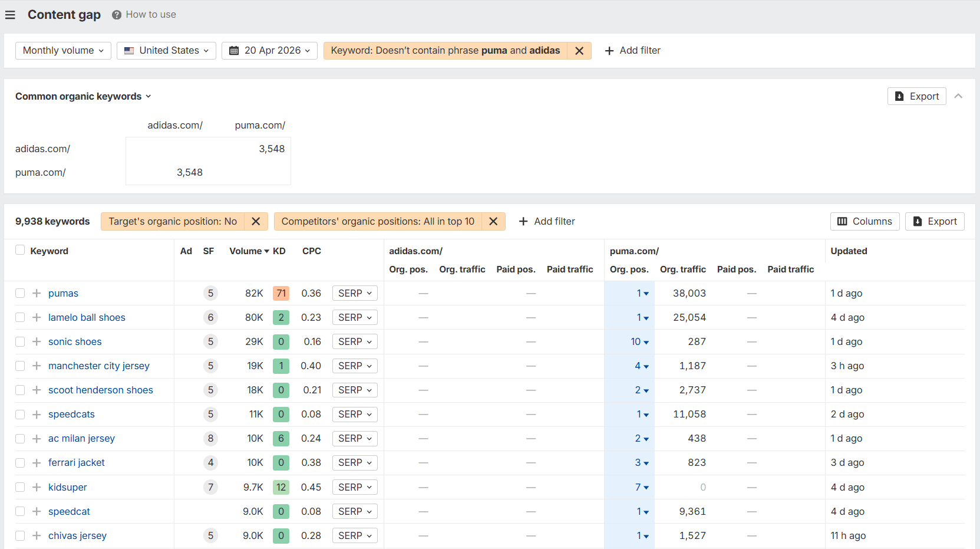Click the KD 71 badge for pumas
This screenshot has height=549, width=980.
pos(281,293)
